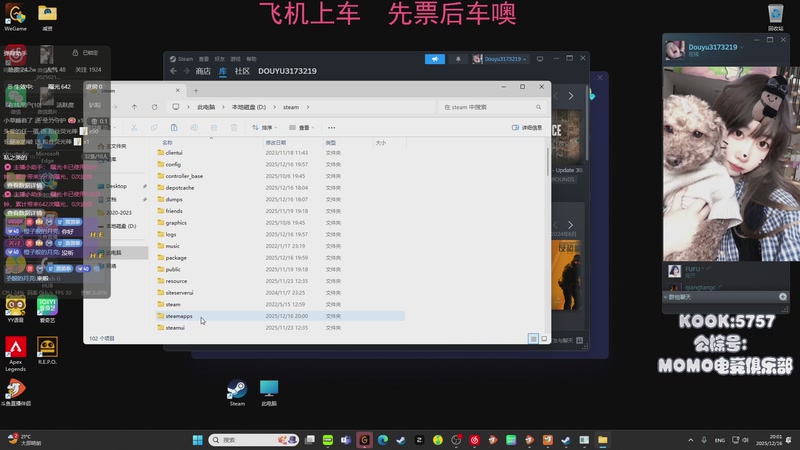Sort by 修改日期 column header
This screenshot has height=450, width=800.
click(276, 143)
